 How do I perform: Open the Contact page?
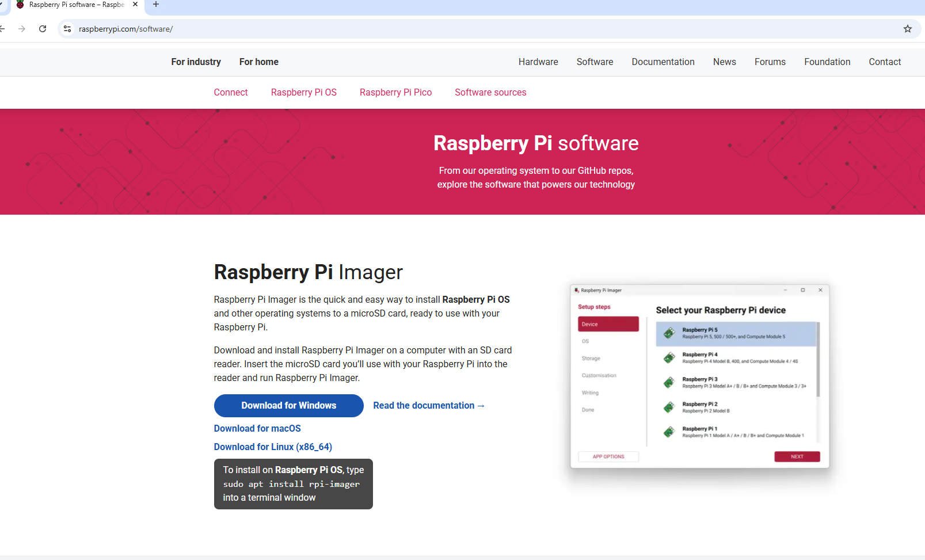pyautogui.click(x=885, y=62)
